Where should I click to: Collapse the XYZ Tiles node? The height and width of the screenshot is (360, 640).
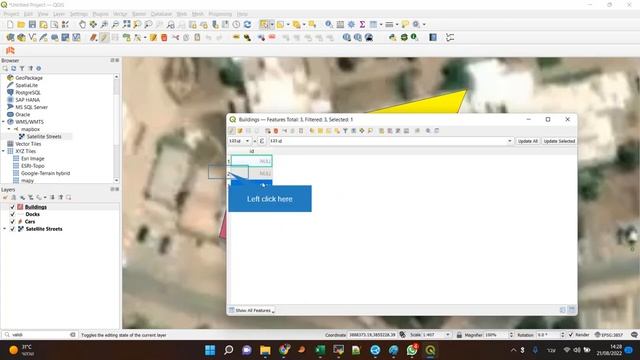4,151
